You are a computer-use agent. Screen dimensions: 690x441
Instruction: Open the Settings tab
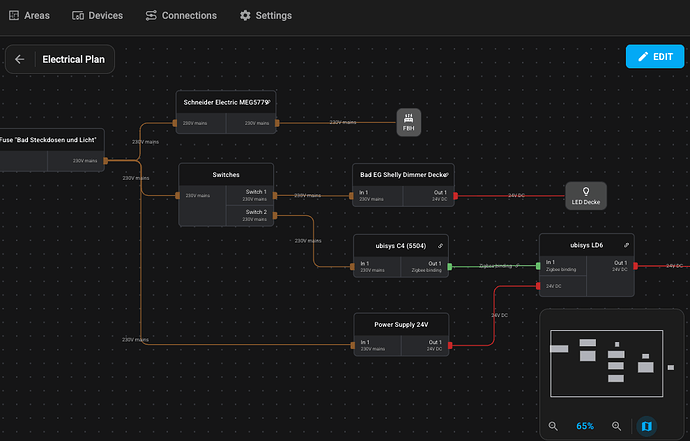(265, 15)
